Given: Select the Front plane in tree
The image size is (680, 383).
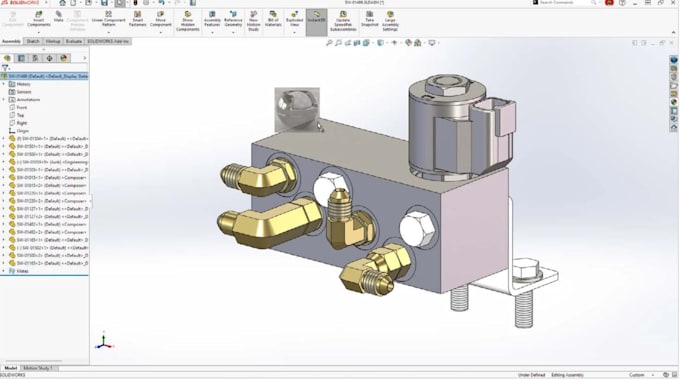Looking at the screenshot, I should tap(22, 108).
